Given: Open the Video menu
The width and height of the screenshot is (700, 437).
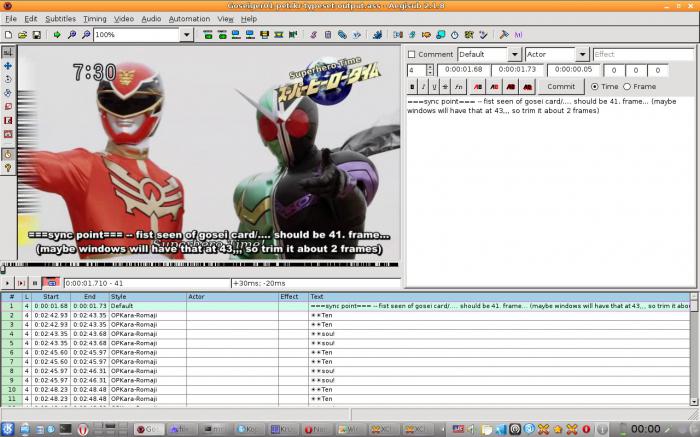Looking at the screenshot, I should tap(124, 19).
